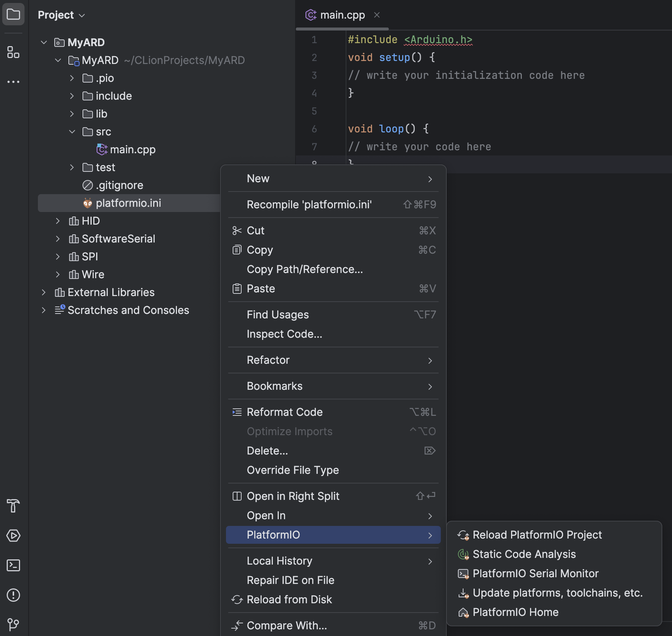Open the Git tool window
This screenshot has height=636, width=672.
pos(14,625)
